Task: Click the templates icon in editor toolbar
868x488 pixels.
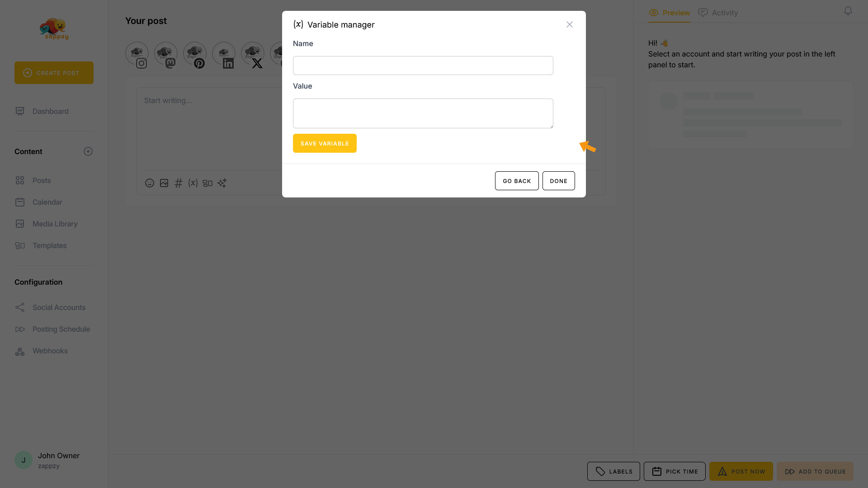Action: point(208,183)
